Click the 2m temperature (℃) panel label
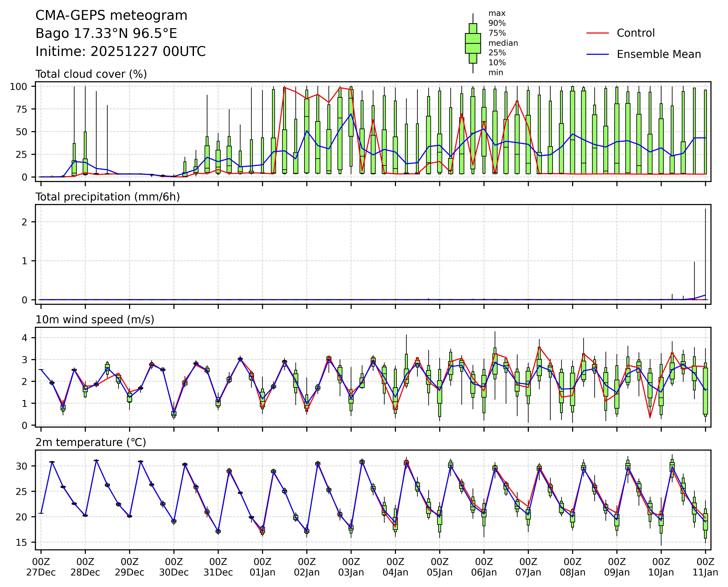728x587 pixels. [x=91, y=442]
